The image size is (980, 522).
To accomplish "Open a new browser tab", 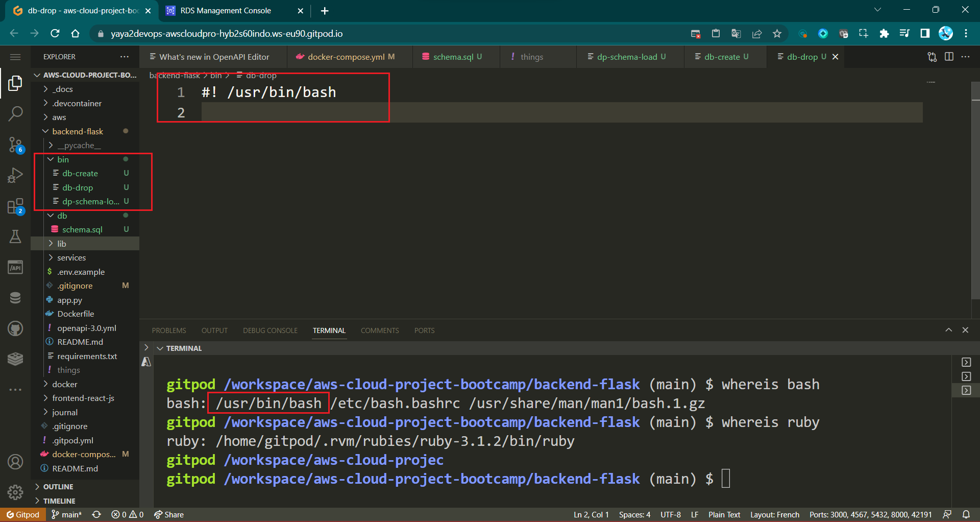I will pyautogui.click(x=325, y=11).
